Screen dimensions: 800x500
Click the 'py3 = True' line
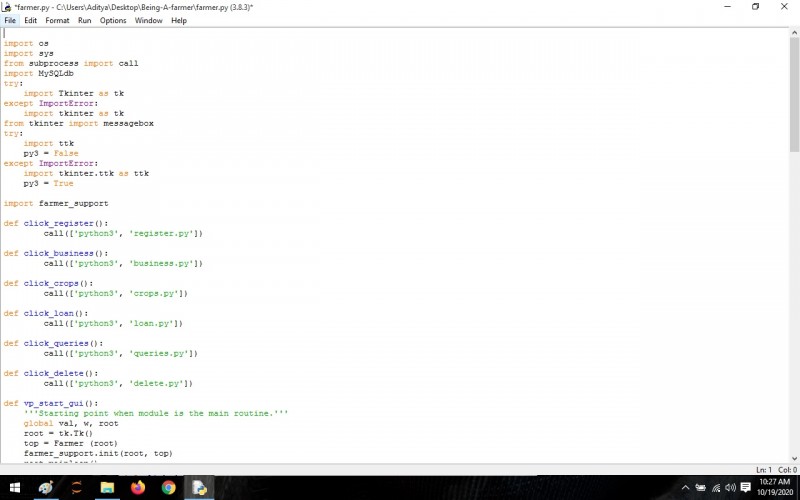pyautogui.click(x=48, y=183)
